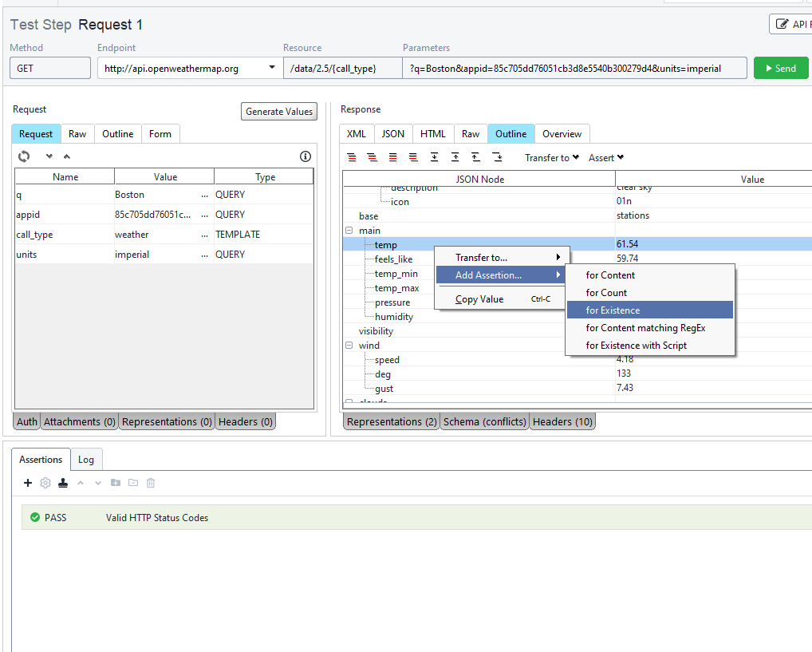Move the selected assertion down
Viewport: 812px width, 652px height.
[97, 483]
